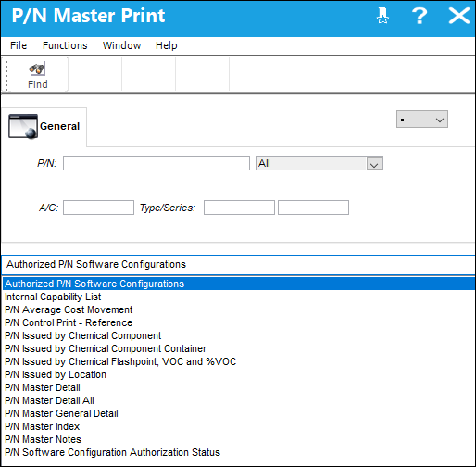Screen dimensions: 476x467
Task: Select P/N Issued by Chemical Component Container
Action: [x=239, y=348]
